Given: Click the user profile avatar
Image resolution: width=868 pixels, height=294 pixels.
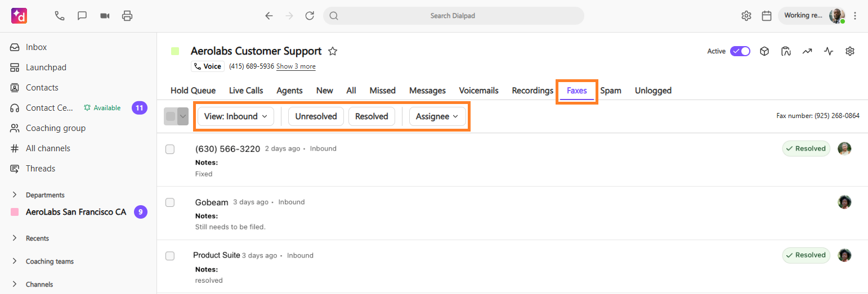Looking at the screenshot, I should click(837, 16).
